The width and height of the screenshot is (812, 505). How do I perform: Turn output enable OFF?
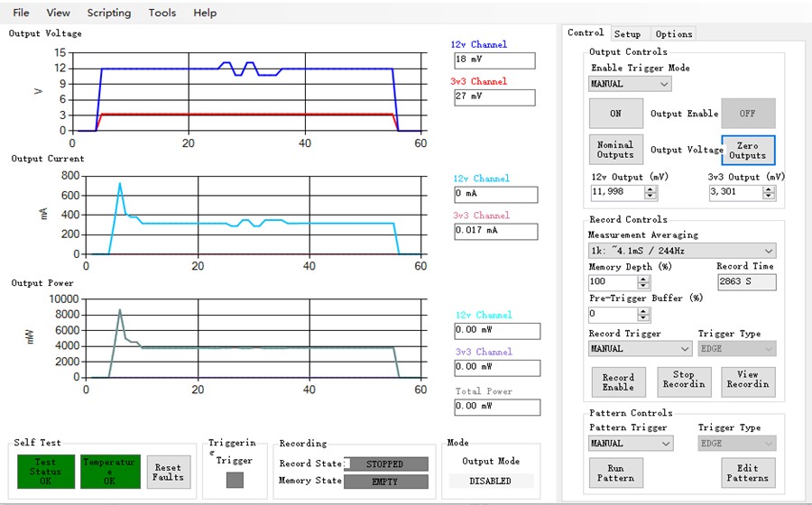click(x=747, y=114)
